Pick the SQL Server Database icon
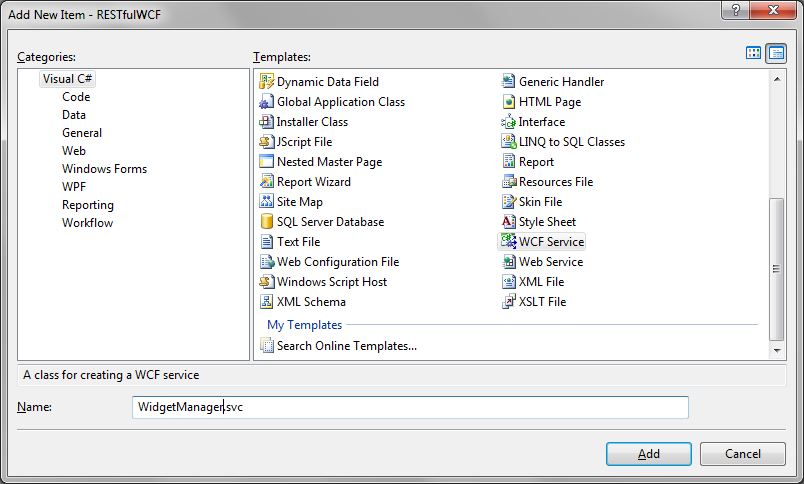This screenshot has width=804, height=484. point(267,221)
